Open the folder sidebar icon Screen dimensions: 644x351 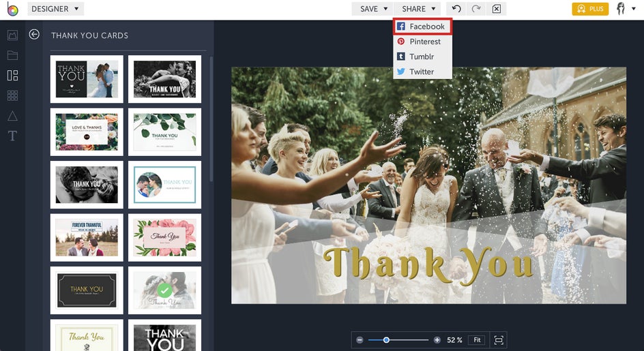coord(12,55)
